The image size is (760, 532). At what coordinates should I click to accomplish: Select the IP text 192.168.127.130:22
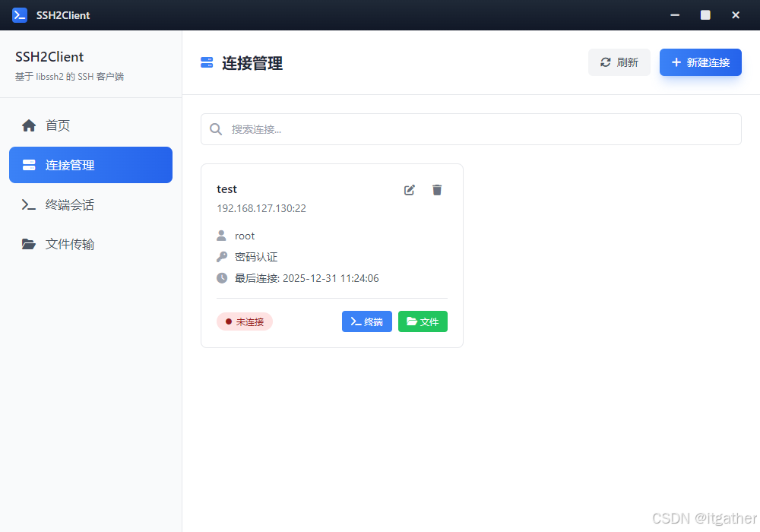point(261,208)
